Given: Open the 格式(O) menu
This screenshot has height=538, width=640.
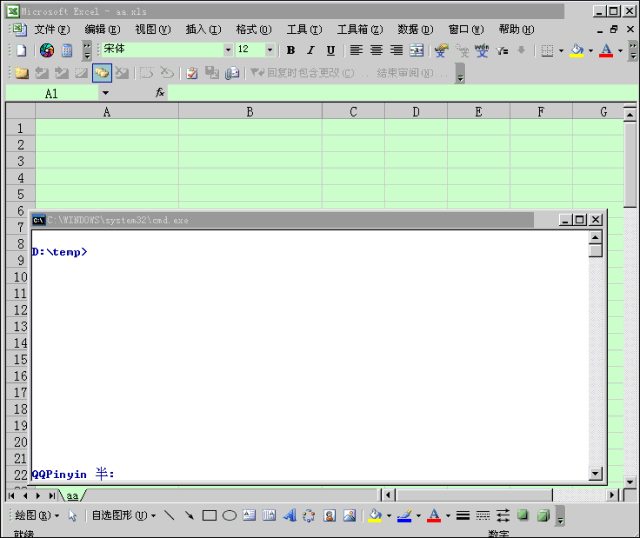Looking at the screenshot, I should coord(253,29).
